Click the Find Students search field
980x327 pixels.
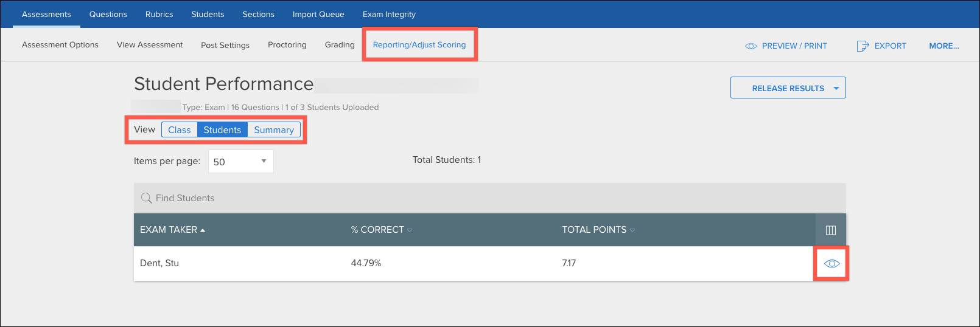pos(490,198)
